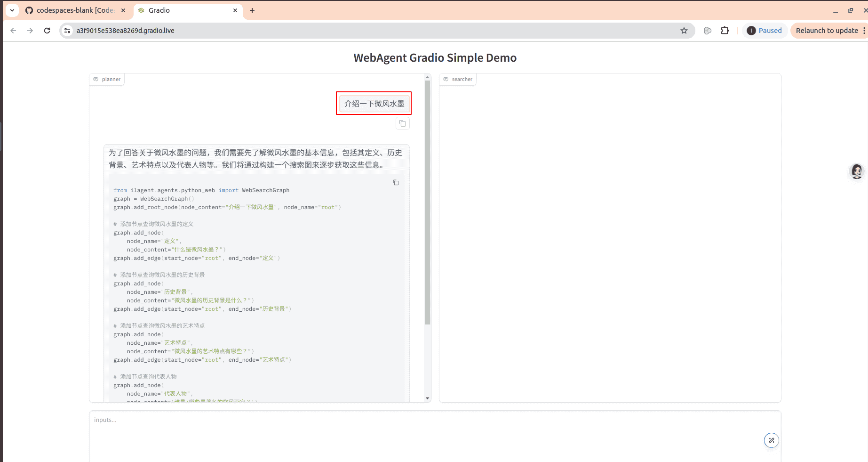Open the tab search dropdown arrow
The image size is (868, 462).
click(x=12, y=10)
